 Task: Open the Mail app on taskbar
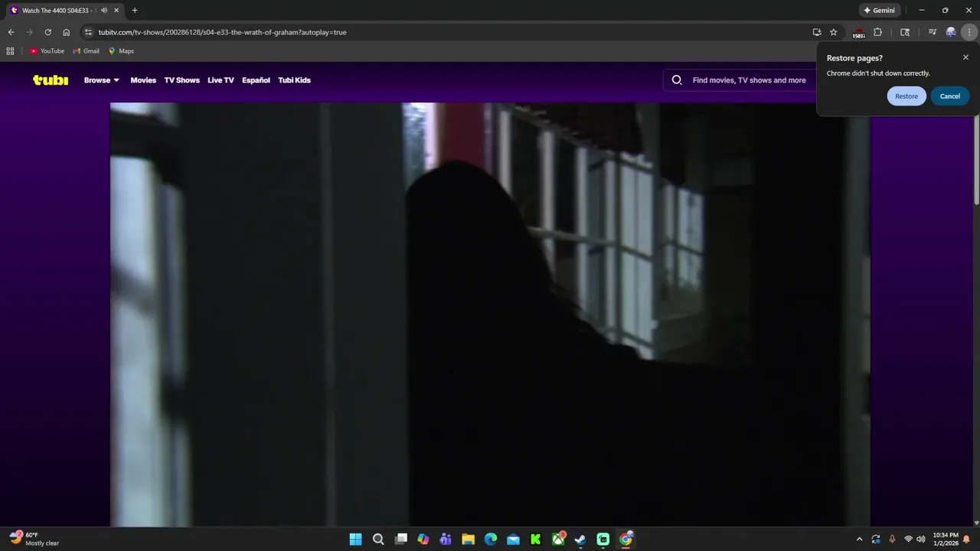point(513,539)
